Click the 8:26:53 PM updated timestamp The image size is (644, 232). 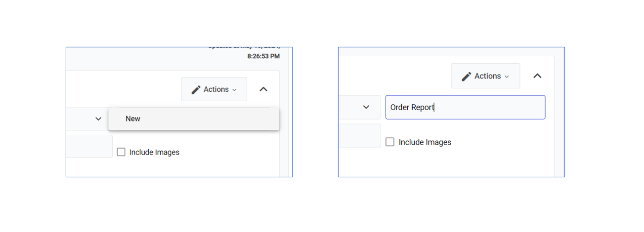point(263,56)
